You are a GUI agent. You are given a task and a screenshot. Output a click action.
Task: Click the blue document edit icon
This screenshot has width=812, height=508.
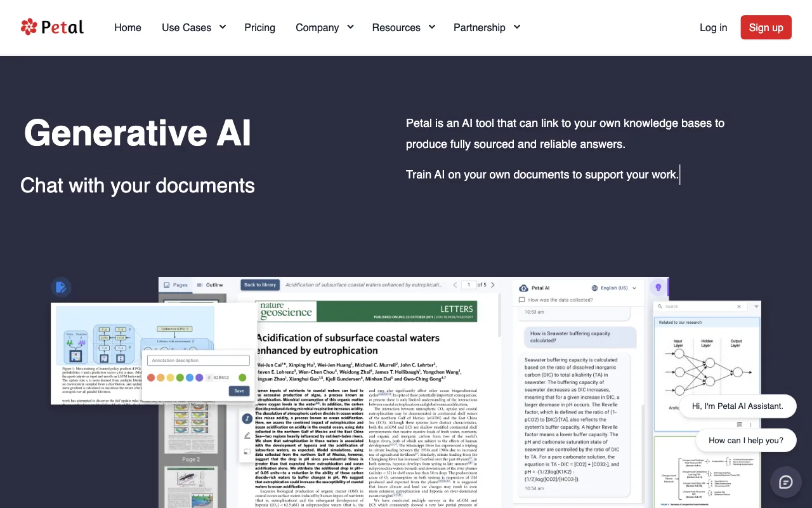pyautogui.click(x=61, y=288)
